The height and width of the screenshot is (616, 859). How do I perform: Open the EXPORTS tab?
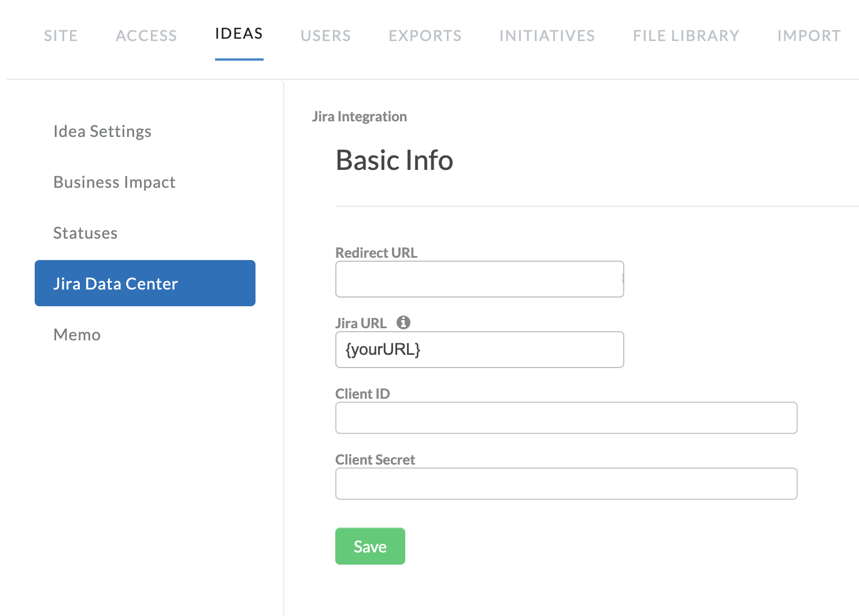pos(425,36)
